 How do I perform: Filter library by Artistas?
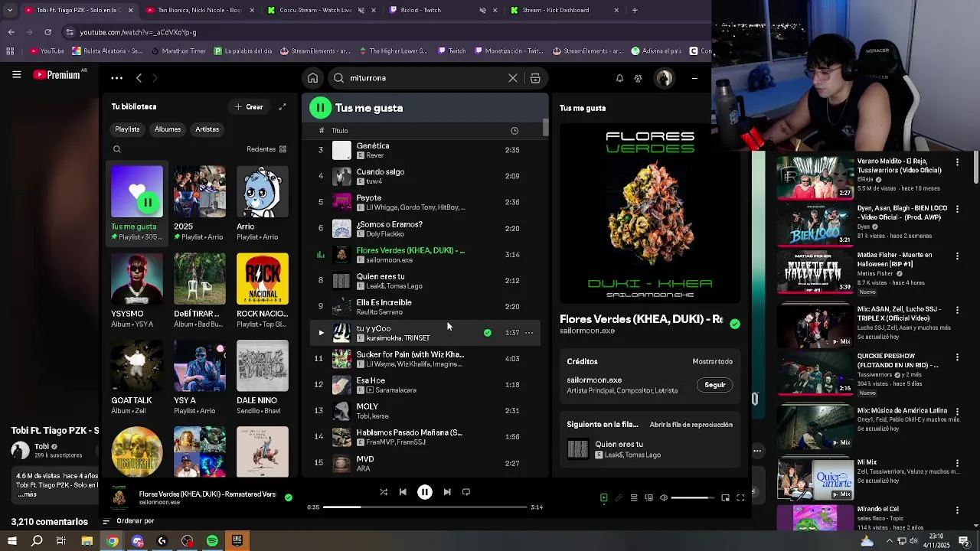click(x=207, y=129)
